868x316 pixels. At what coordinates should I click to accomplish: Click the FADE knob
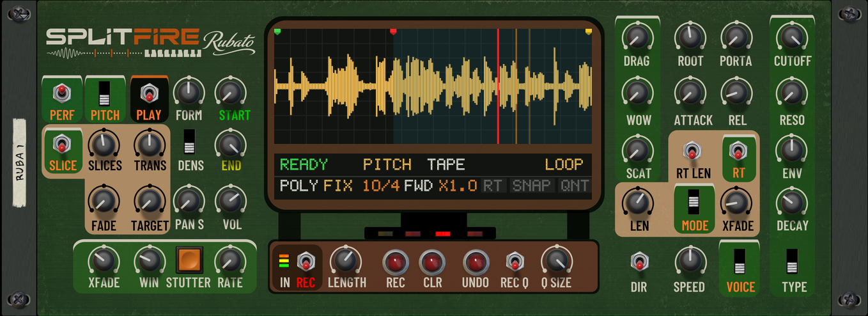click(x=102, y=201)
